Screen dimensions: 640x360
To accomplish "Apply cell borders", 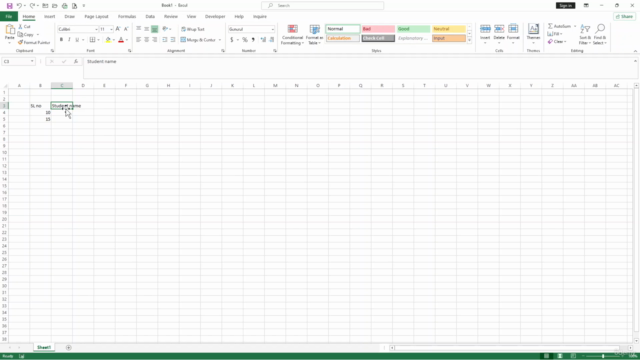I will (x=93, y=40).
